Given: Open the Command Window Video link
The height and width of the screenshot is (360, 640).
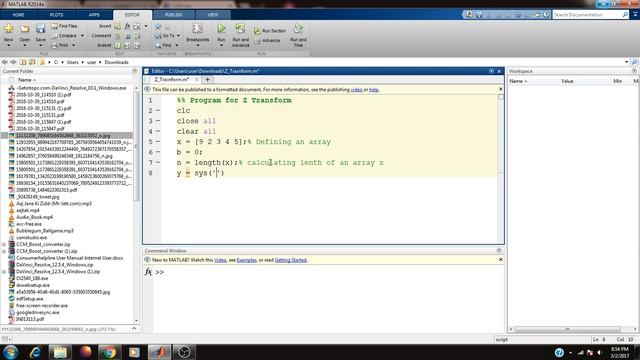Looking at the screenshot, I should pos(220,260).
